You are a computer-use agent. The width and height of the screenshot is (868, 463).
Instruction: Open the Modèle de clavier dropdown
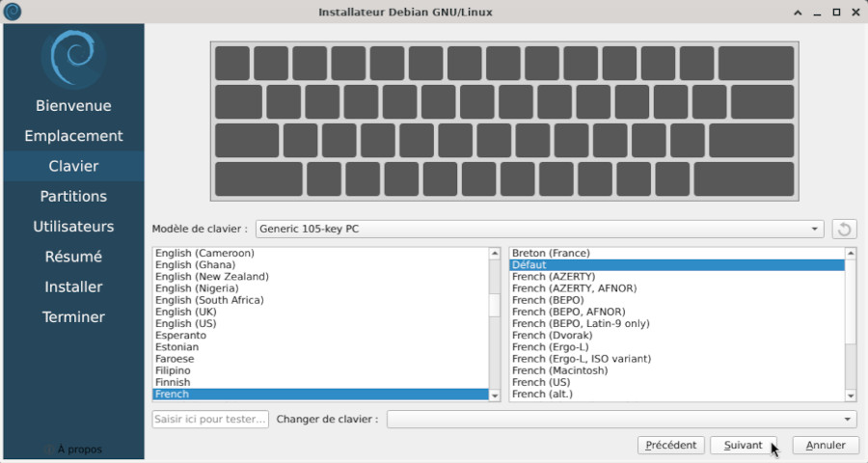click(x=539, y=229)
